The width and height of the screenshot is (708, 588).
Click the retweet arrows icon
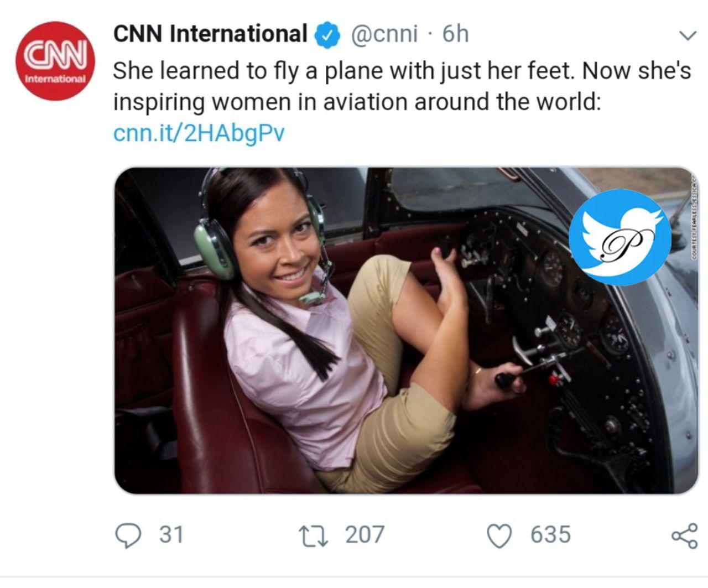[x=314, y=535]
